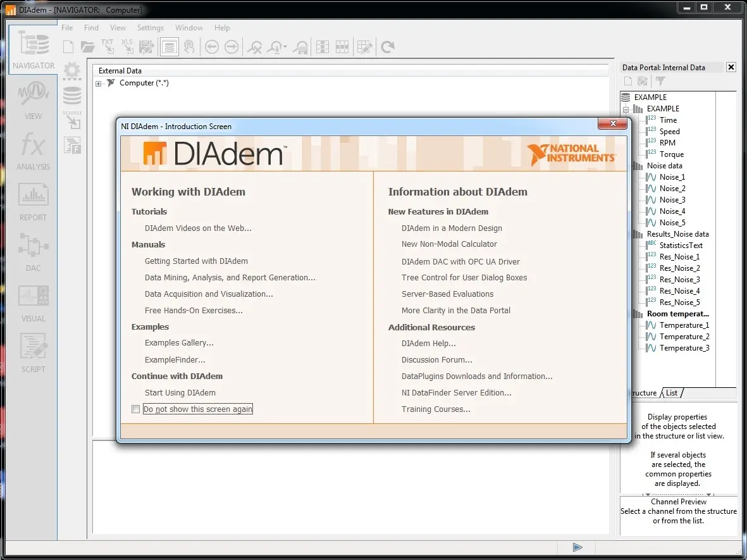Toggle the Data Portal database toolbar button
747x560 pixels.
click(169, 47)
